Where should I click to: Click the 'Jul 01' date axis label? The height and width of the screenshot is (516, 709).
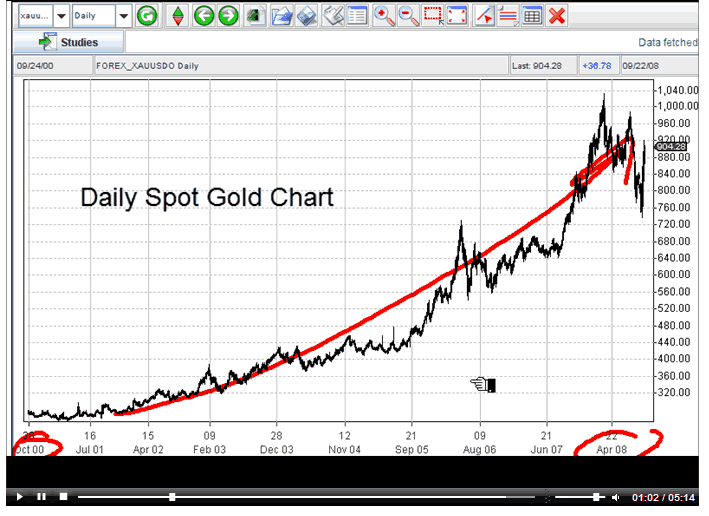90,450
